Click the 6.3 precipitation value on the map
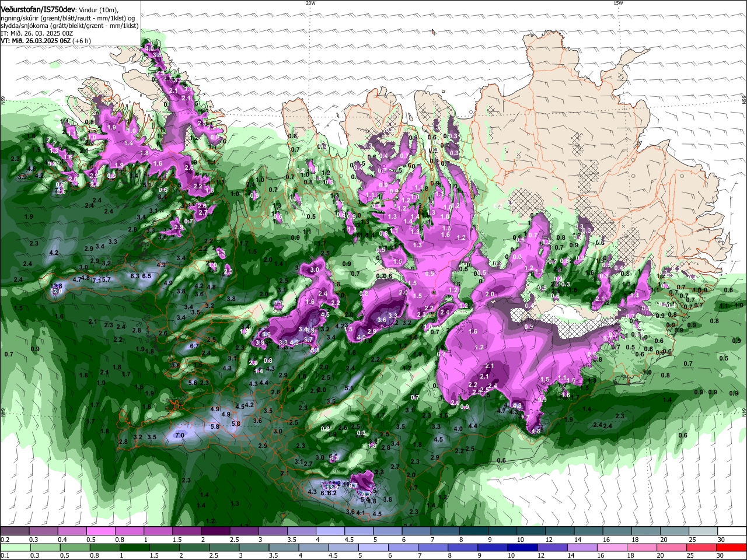 click(x=135, y=276)
